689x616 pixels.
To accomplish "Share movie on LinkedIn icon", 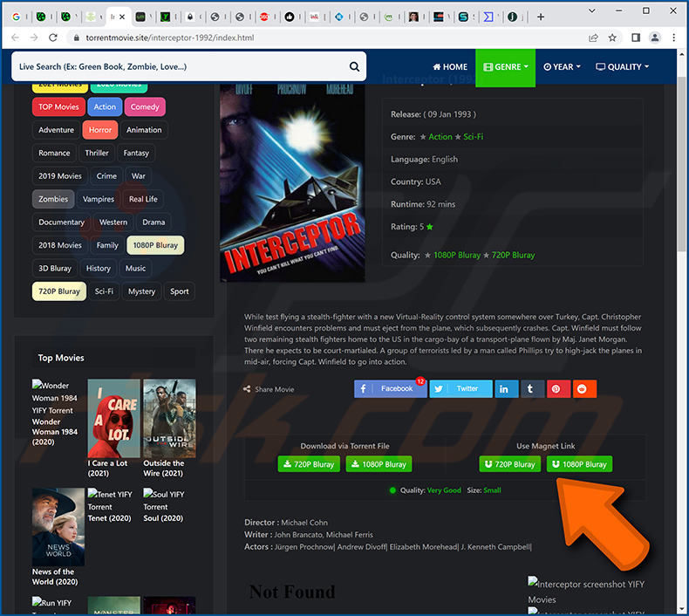I will (506, 388).
